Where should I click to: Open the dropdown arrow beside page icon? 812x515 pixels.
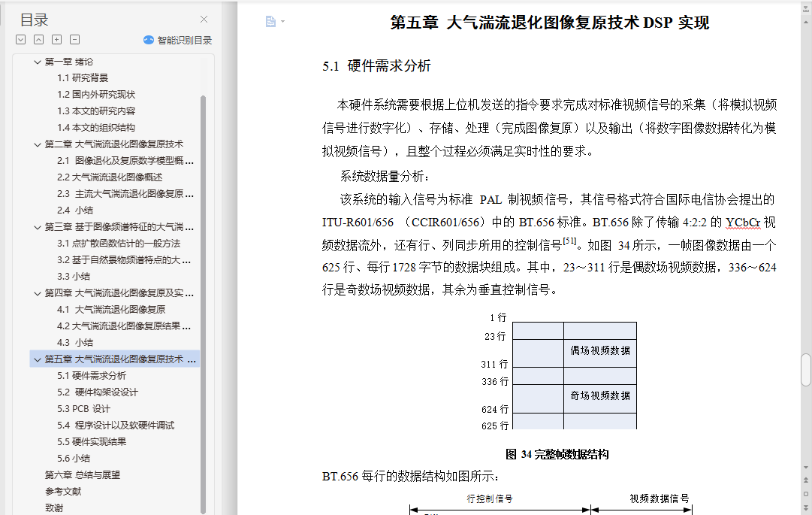tap(282, 22)
